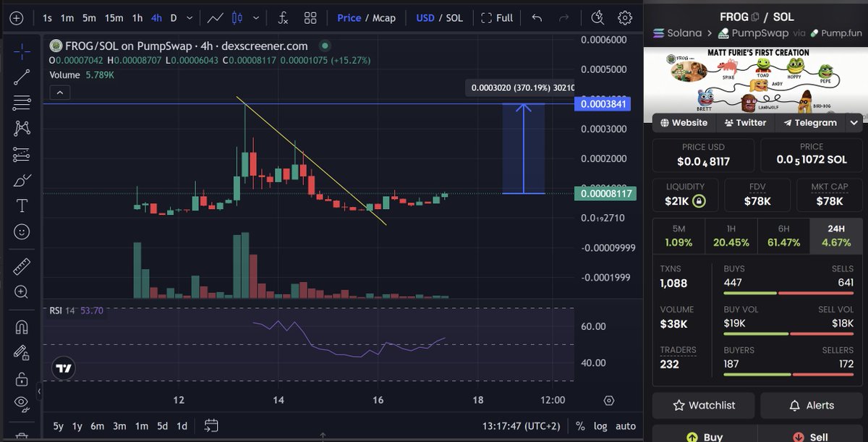Select the 1h interval
This screenshot has width=868, height=442.
137,18
